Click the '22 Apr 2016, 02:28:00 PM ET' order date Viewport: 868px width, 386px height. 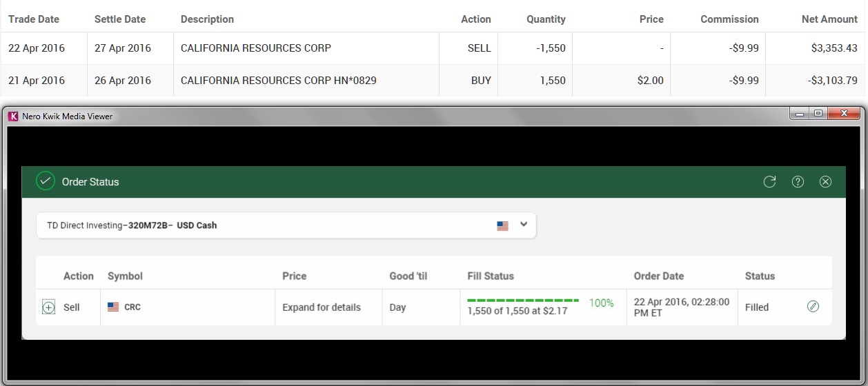click(682, 307)
